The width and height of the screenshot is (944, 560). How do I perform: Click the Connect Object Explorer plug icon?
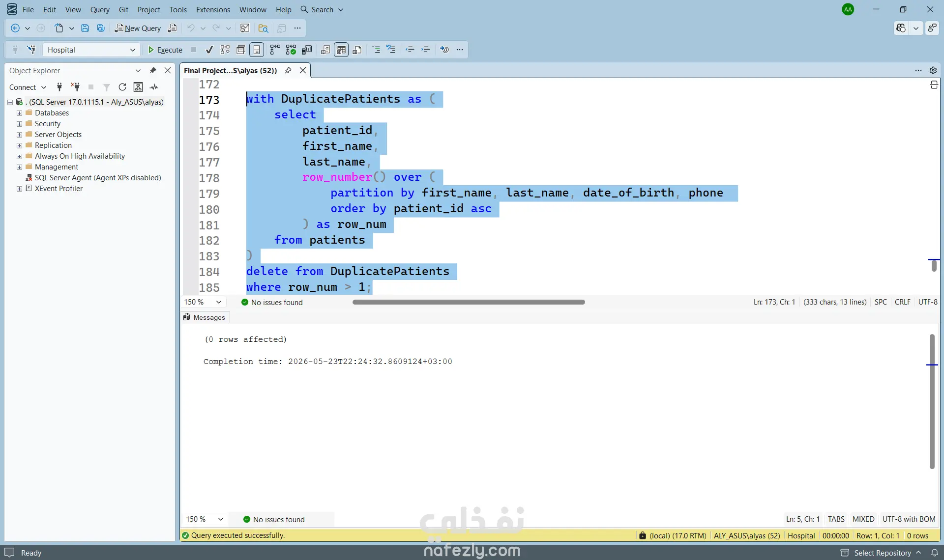click(x=59, y=87)
